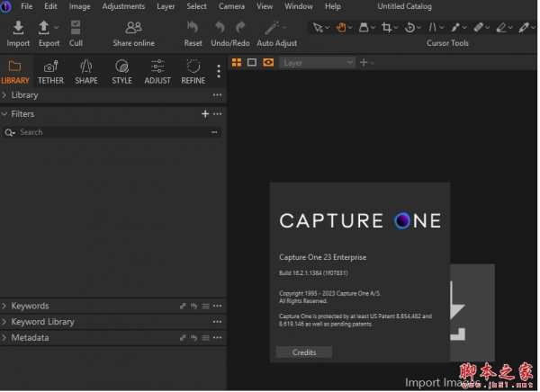Click the Filters Search field

coord(112,132)
